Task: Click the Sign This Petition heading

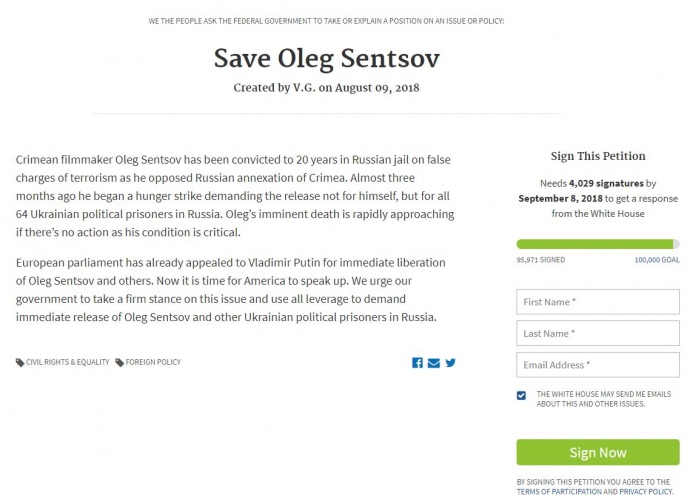Action: click(x=598, y=156)
